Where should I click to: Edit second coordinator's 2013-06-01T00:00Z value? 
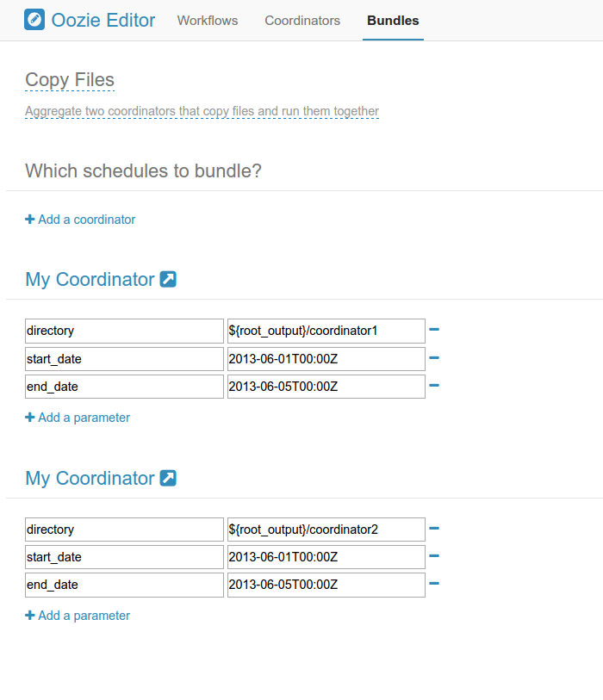(326, 557)
